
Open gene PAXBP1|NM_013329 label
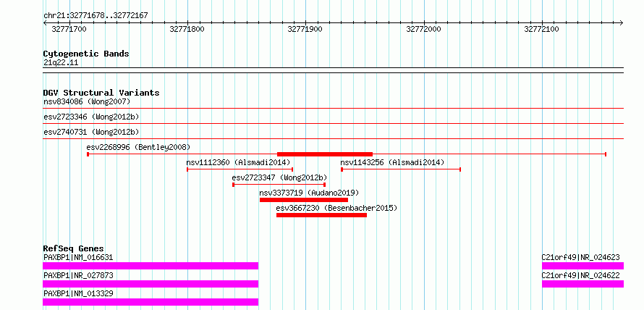click(78, 293)
